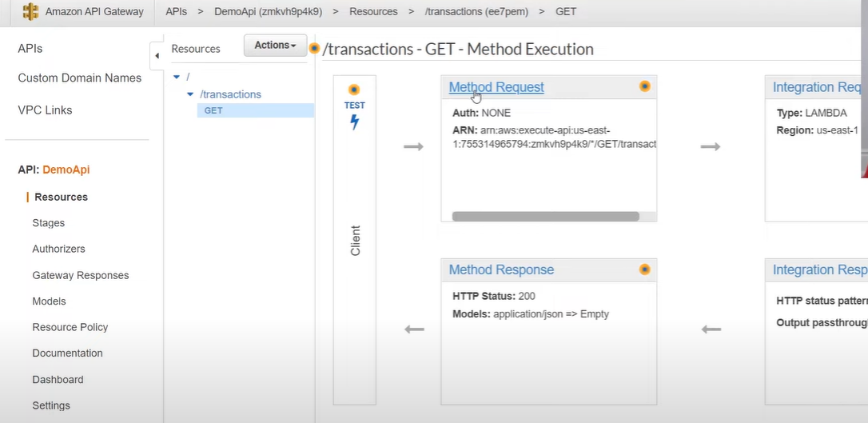Click Resources in the breadcrumb
Screen dimensions: 868x423
pos(373,12)
